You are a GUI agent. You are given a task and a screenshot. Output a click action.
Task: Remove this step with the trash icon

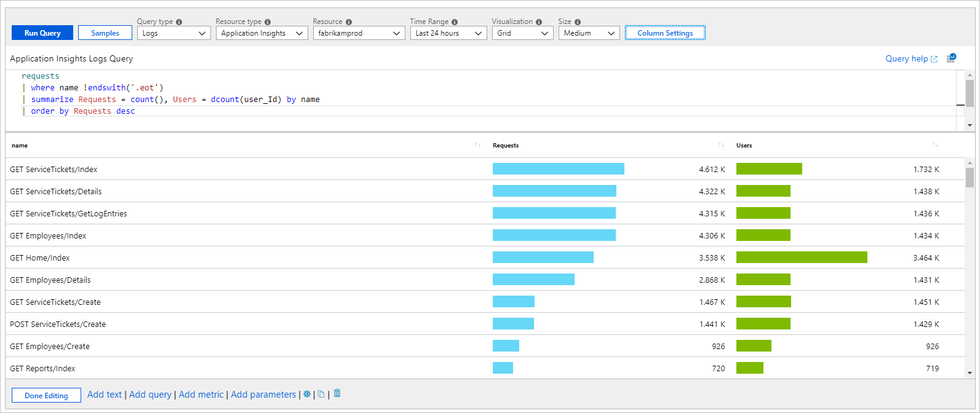click(x=337, y=394)
